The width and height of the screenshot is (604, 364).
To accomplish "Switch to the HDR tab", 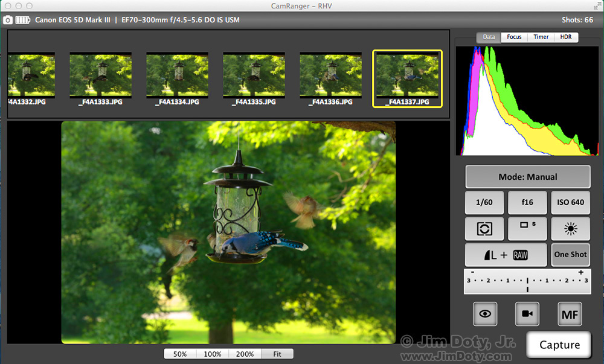I will click(566, 37).
